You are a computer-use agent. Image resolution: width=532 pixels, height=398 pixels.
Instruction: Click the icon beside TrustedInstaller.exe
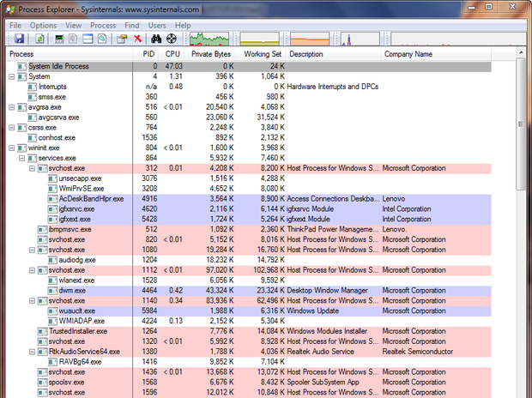(42, 331)
